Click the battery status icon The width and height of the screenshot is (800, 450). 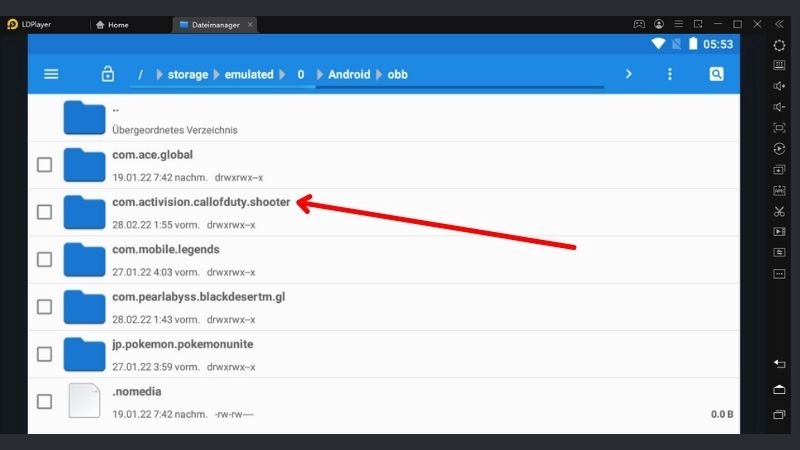coord(693,44)
